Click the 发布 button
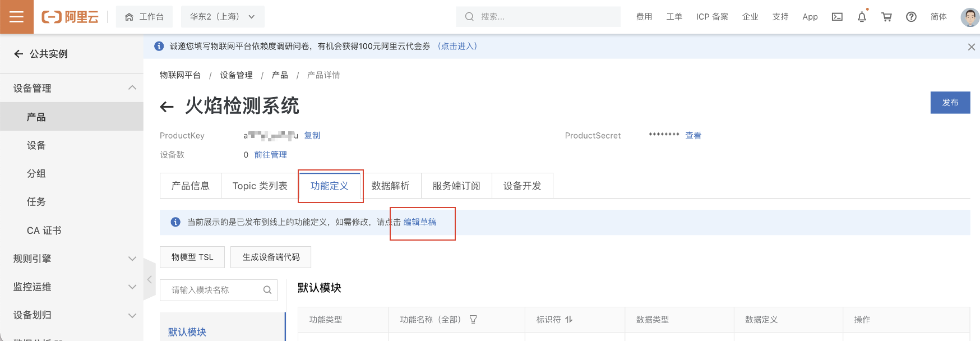The width and height of the screenshot is (980, 341). pyautogui.click(x=950, y=103)
